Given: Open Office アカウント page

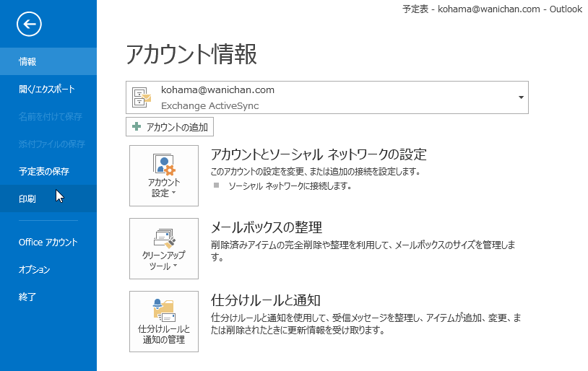Looking at the screenshot, I should (48, 242).
